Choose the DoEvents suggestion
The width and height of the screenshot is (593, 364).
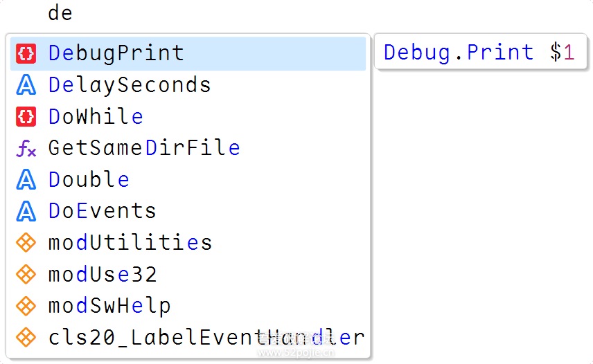(103, 211)
